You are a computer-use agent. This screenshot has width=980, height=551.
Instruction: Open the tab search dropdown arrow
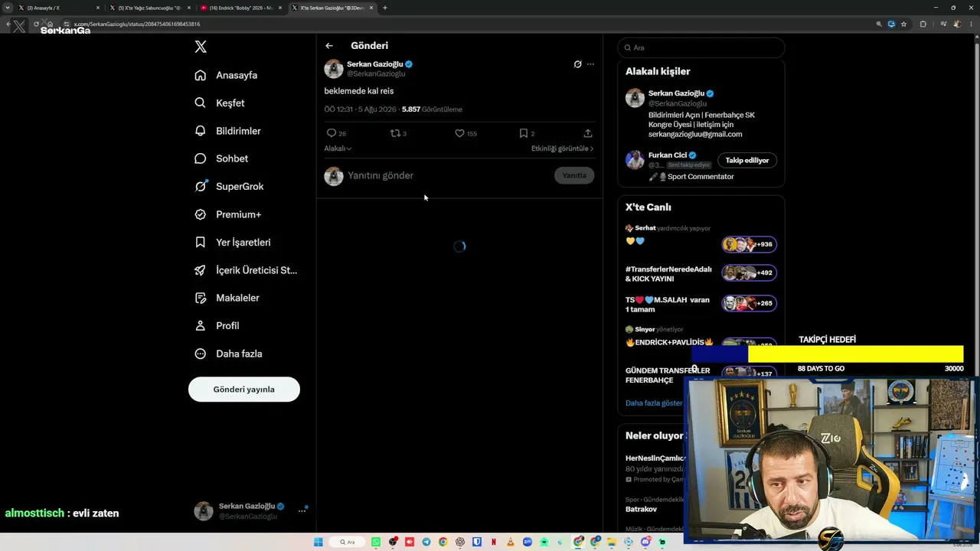tap(8, 8)
